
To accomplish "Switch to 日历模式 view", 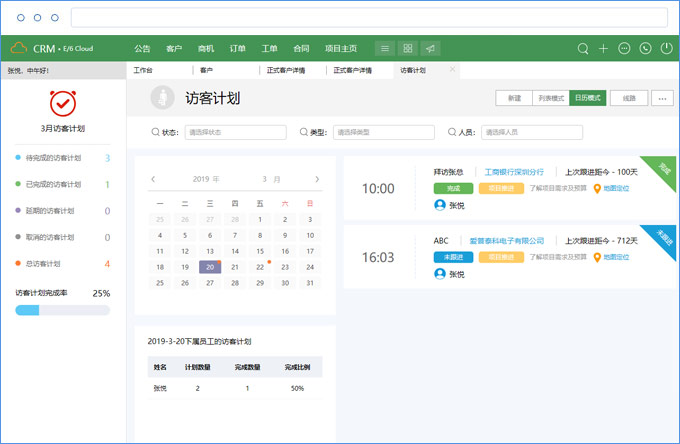I will tap(588, 98).
